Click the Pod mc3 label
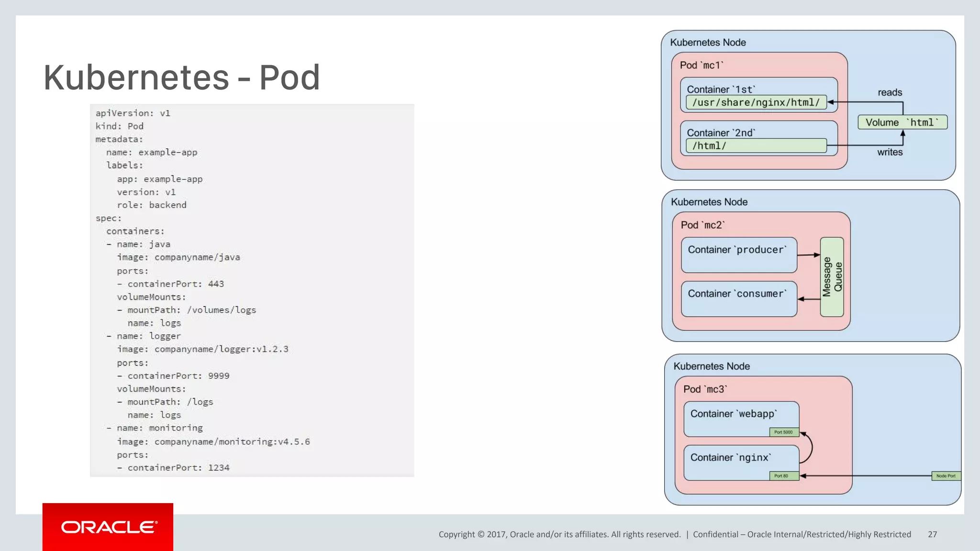This screenshot has width=980, height=551. click(x=705, y=389)
